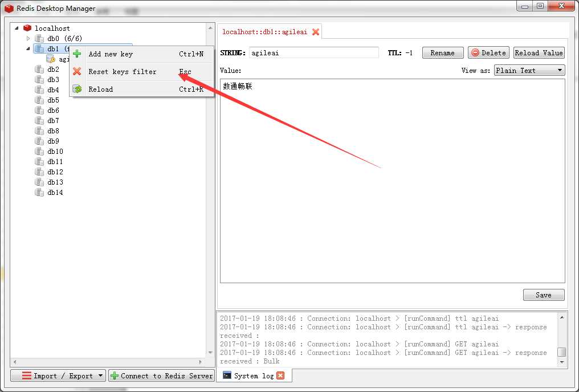Click the red X Reset keys filter icon
Screen dimensions: 579x392
coord(77,71)
